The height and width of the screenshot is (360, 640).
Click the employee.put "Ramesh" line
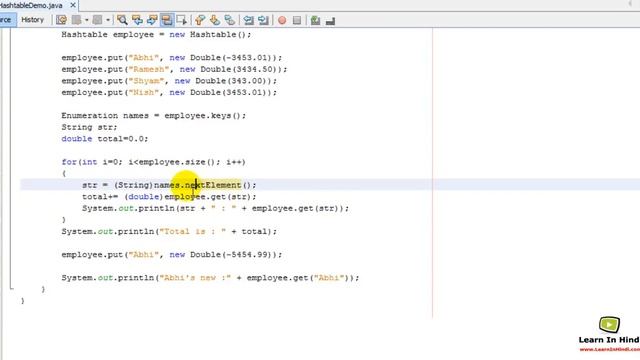[174, 69]
